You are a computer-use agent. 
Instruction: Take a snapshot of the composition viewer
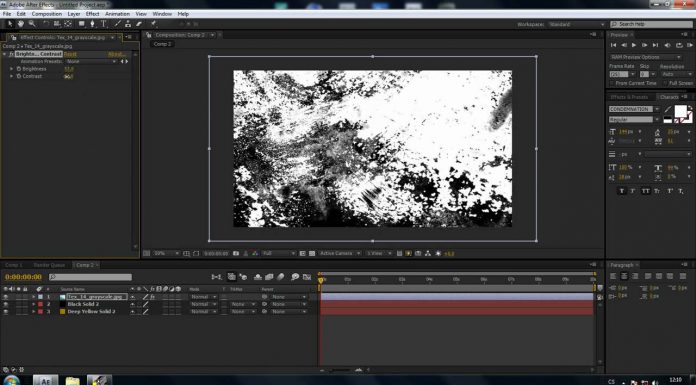click(236, 253)
